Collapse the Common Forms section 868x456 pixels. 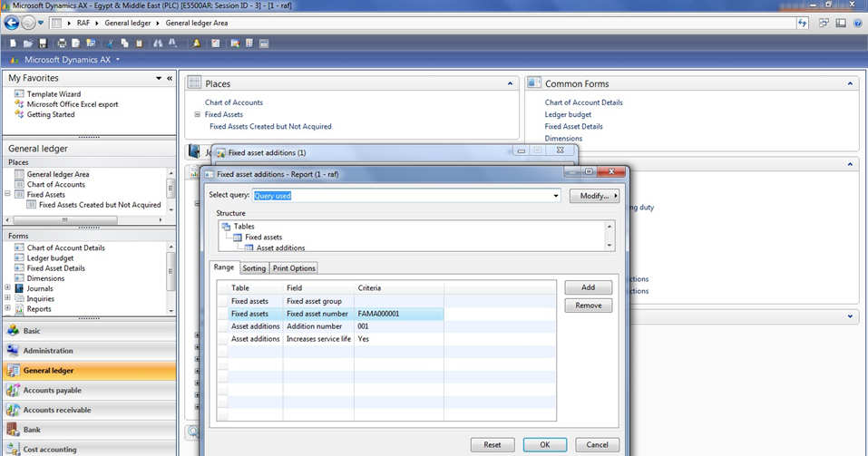(850, 83)
